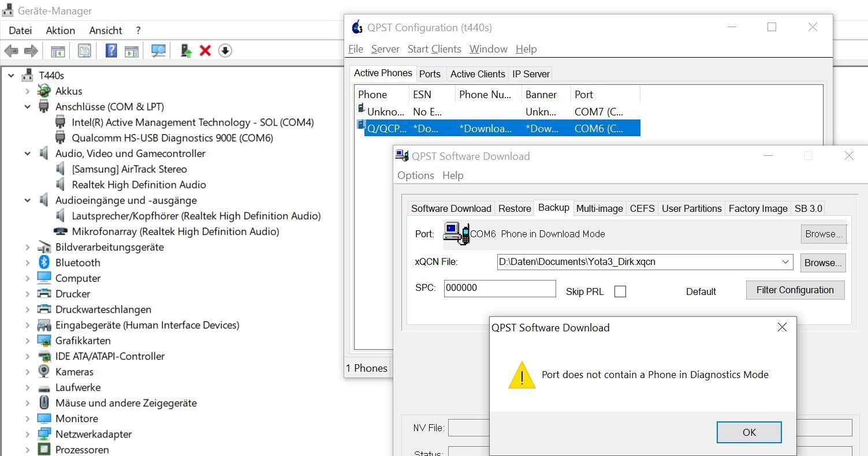
Task: Switch to the Ports tab
Action: click(430, 74)
